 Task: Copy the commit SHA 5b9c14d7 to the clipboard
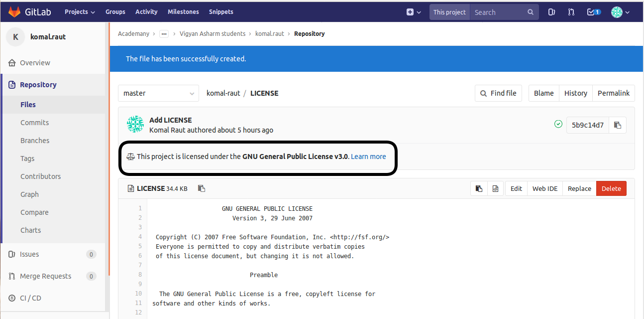click(x=618, y=125)
